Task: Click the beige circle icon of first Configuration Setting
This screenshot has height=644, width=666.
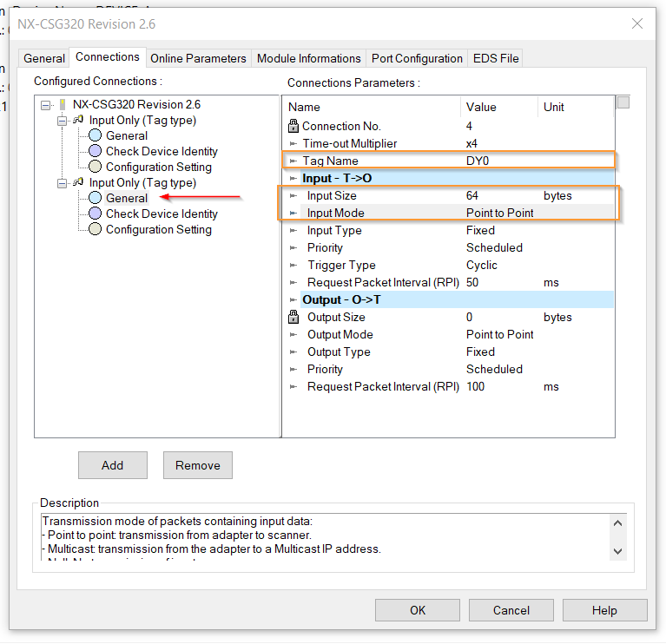Action: 96,167
